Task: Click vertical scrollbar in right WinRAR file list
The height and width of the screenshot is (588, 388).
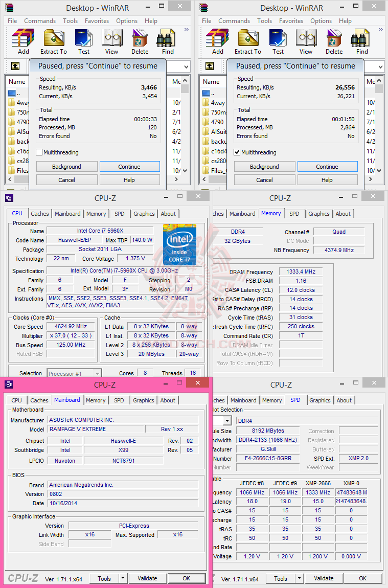Action: tap(379, 125)
